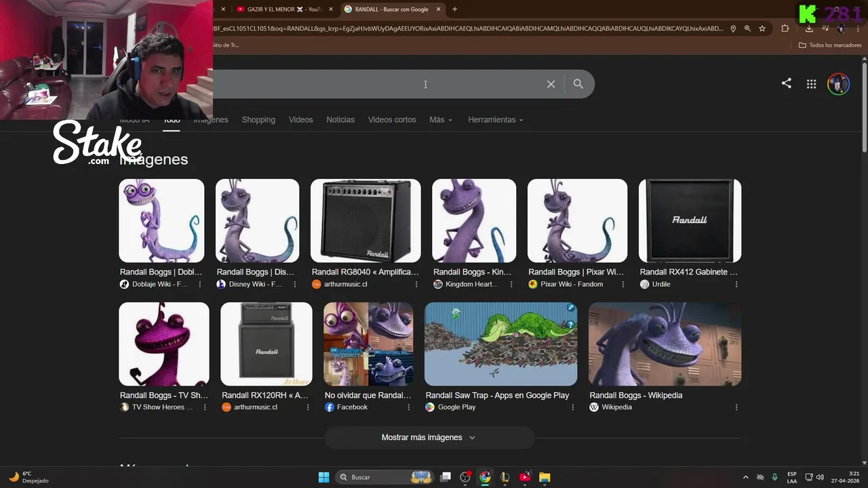The image size is (868, 488).
Task: Open the Randall Saw Trap game thumbnail
Action: 501,344
